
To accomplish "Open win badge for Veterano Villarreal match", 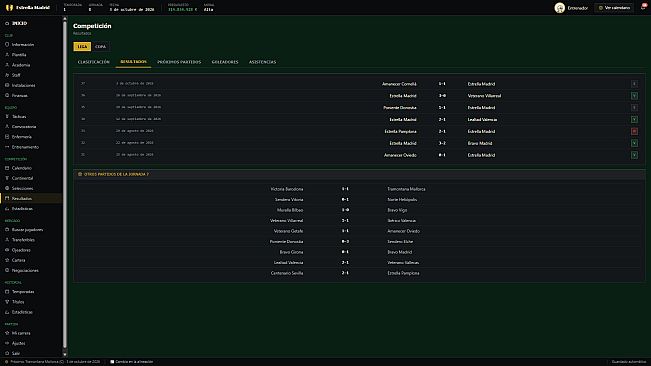I will 634,96.
